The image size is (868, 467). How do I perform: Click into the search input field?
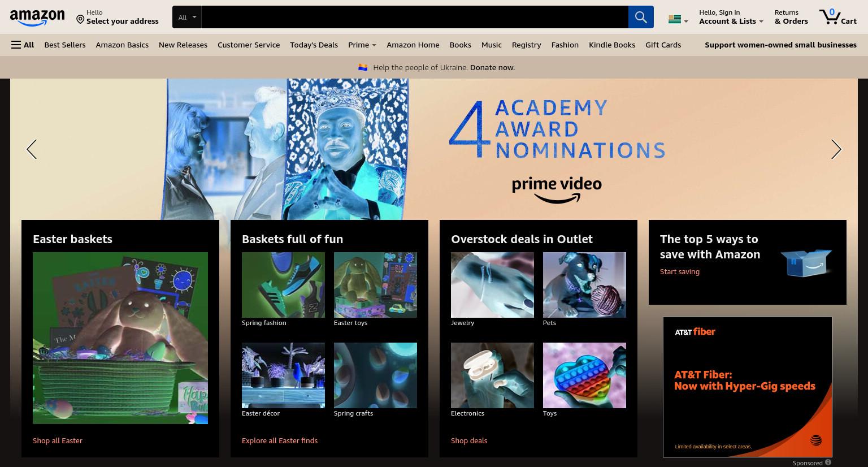pyautogui.click(x=415, y=17)
